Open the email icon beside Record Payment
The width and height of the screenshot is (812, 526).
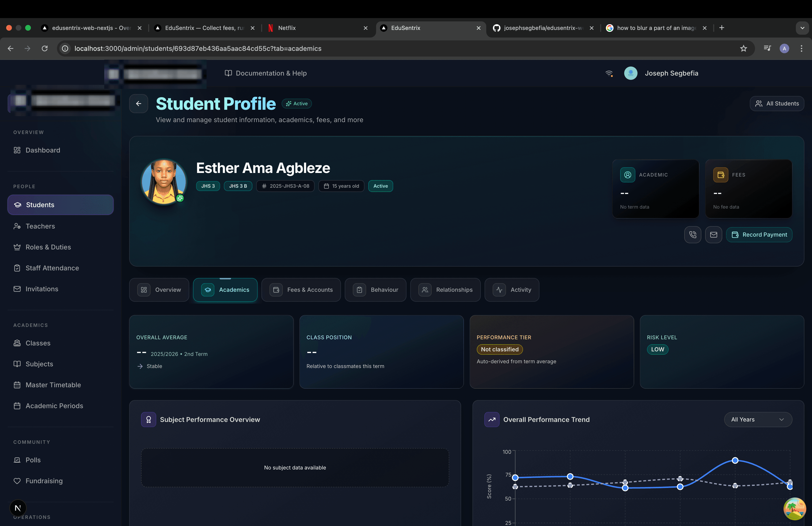pyautogui.click(x=713, y=234)
